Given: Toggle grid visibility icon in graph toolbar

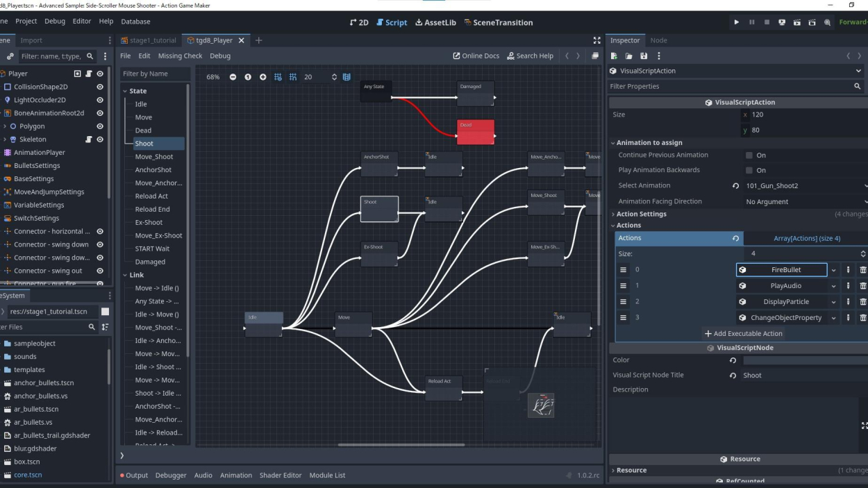Looking at the screenshot, I should [x=278, y=77].
